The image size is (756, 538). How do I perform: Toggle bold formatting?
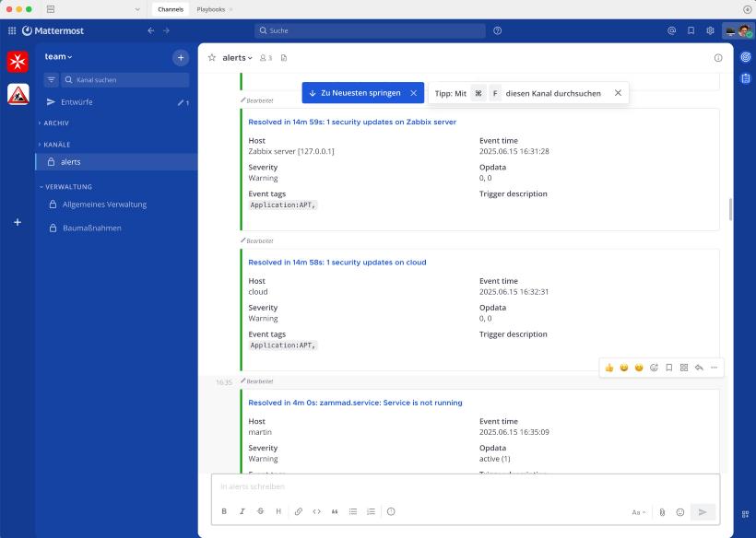[x=224, y=511]
